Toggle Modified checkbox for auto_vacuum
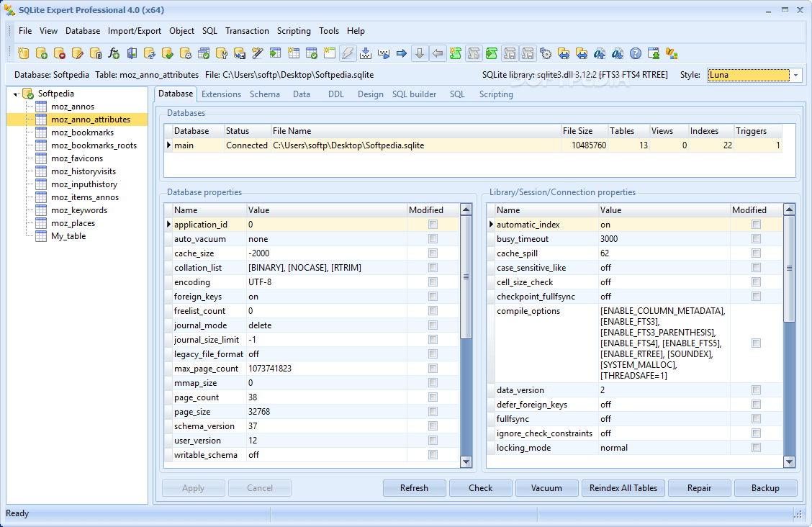The height and width of the screenshot is (527, 812). [433, 239]
